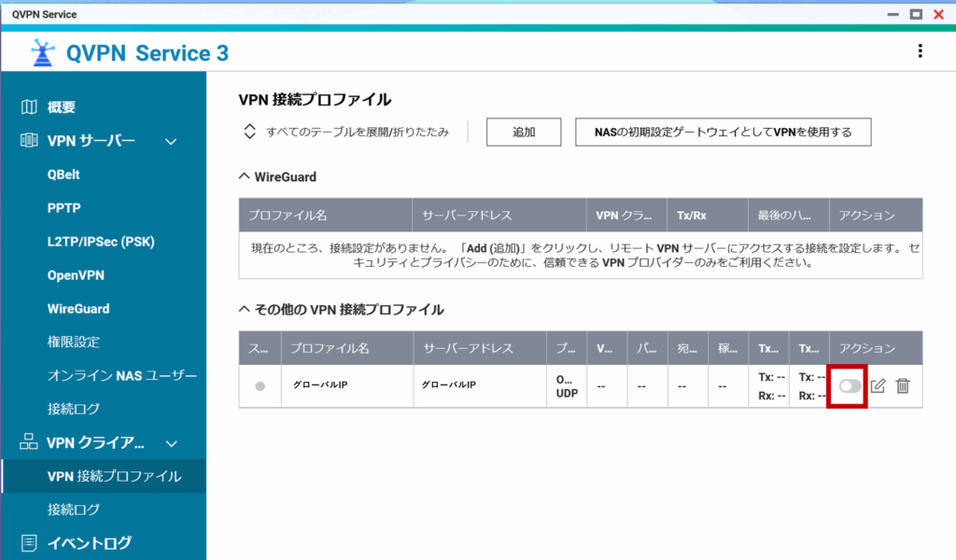The width and height of the screenshot is (956, 560).
Task: Select WireGuard in the sidebar
Action: pos(78,309)
